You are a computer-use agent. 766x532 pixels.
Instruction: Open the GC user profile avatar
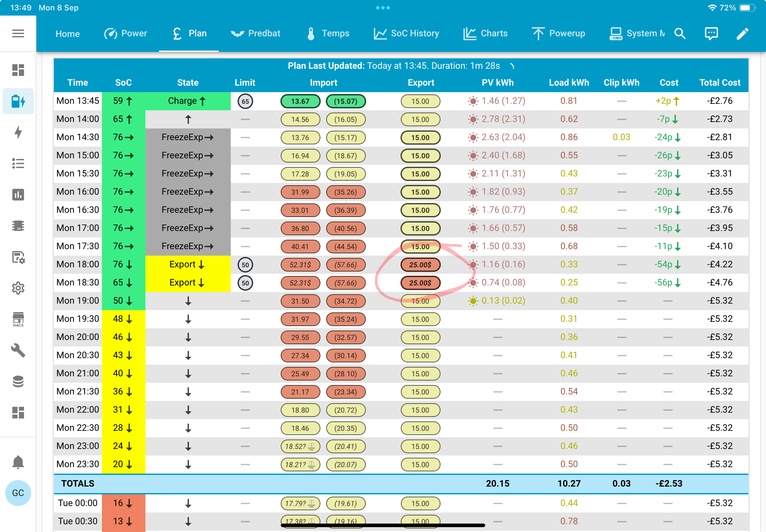[x=18, y=493]
